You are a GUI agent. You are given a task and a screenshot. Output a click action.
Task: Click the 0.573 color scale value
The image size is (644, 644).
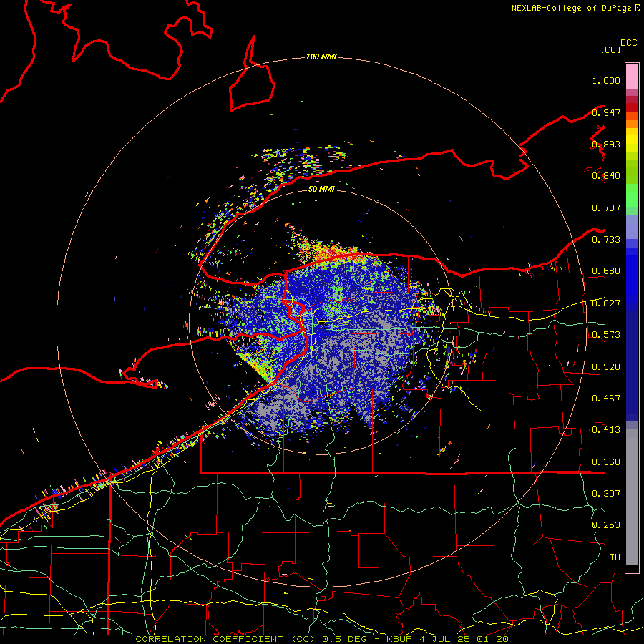pos(606,335)
